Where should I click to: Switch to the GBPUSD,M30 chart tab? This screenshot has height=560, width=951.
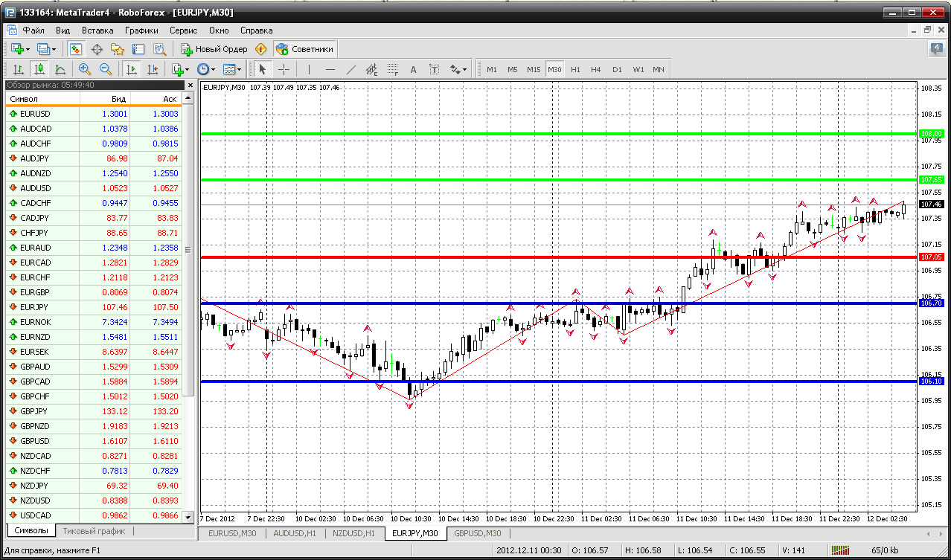[x=478, y=533]
